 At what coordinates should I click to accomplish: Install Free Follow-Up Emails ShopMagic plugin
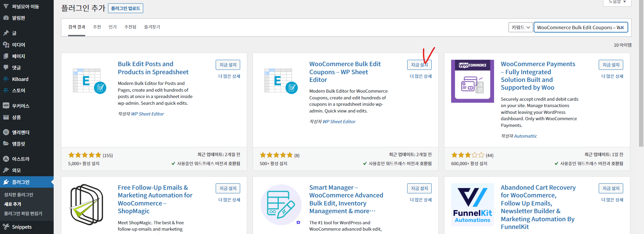click(228, 188)
